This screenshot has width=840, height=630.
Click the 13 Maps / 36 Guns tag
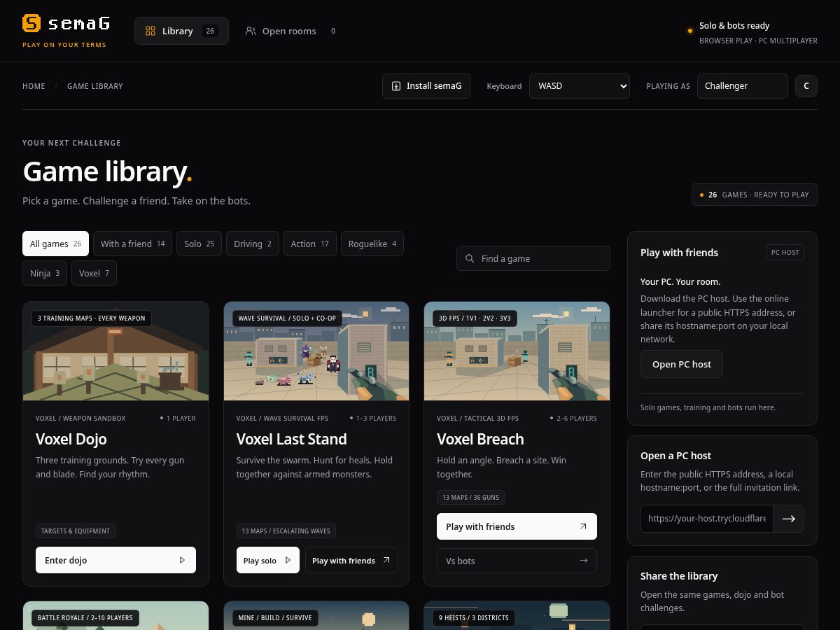click(471, 498)
